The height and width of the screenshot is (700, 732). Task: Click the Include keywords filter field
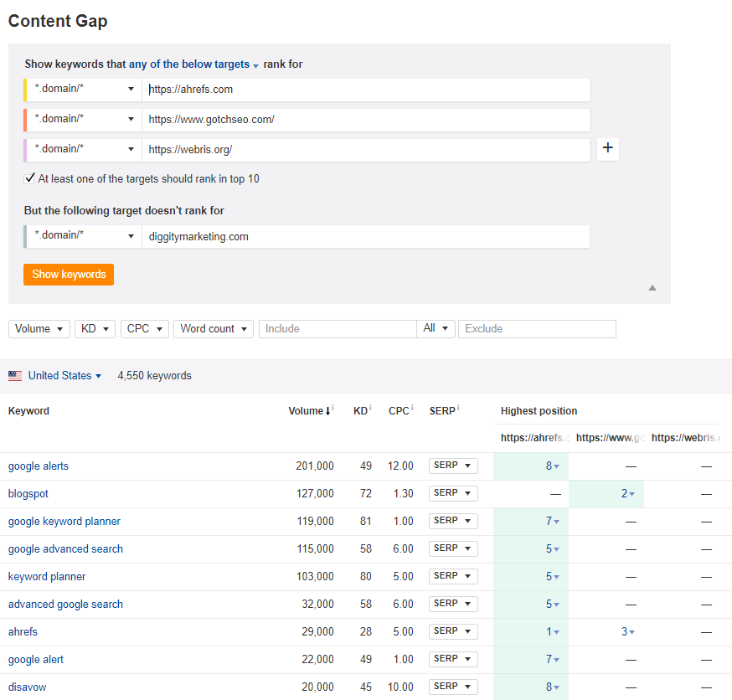coord(338,329)
